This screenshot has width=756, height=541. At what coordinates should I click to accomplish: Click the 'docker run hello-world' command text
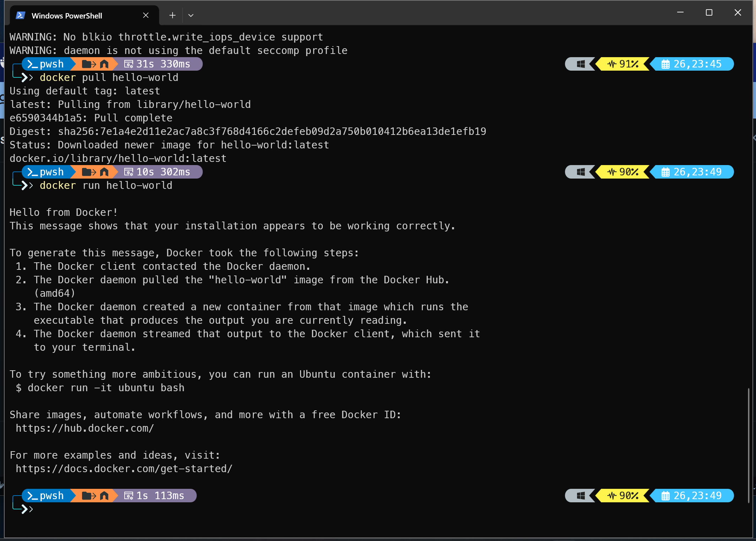(106, 186)
